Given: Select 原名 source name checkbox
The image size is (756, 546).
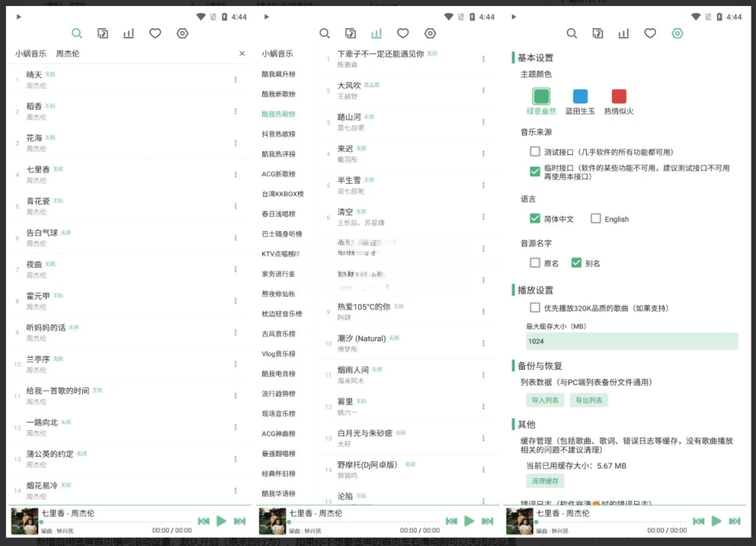Looking at the screenshot, I should click(x=535, y=263).
